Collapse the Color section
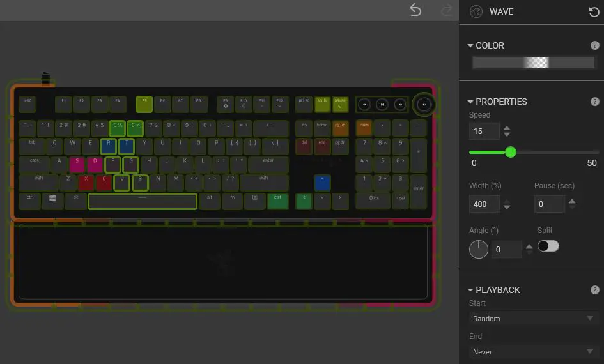604x364 pixels. click(470, 45)
